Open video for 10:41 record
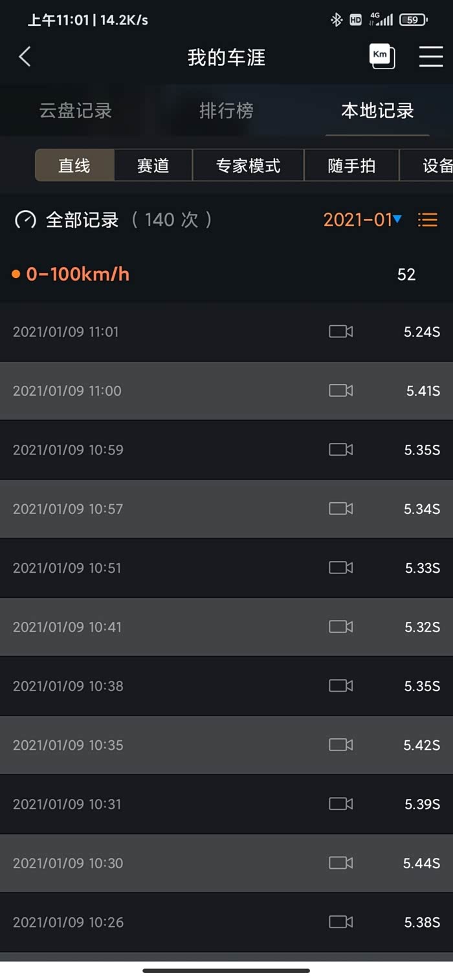This screenshot has height=980, width=453. pos(340,627)
